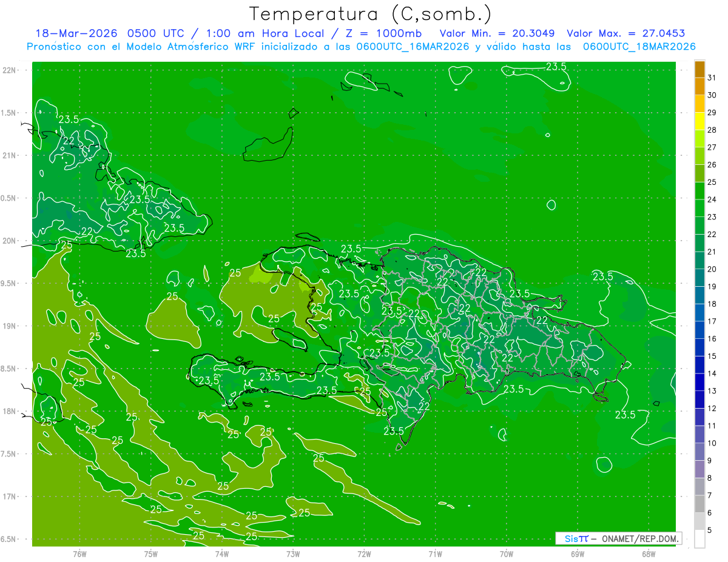This screenshot has height=562, width=728.
Task: Click the 'Temperatura (C,somb.)' title
Action: (x=371, y=14)
